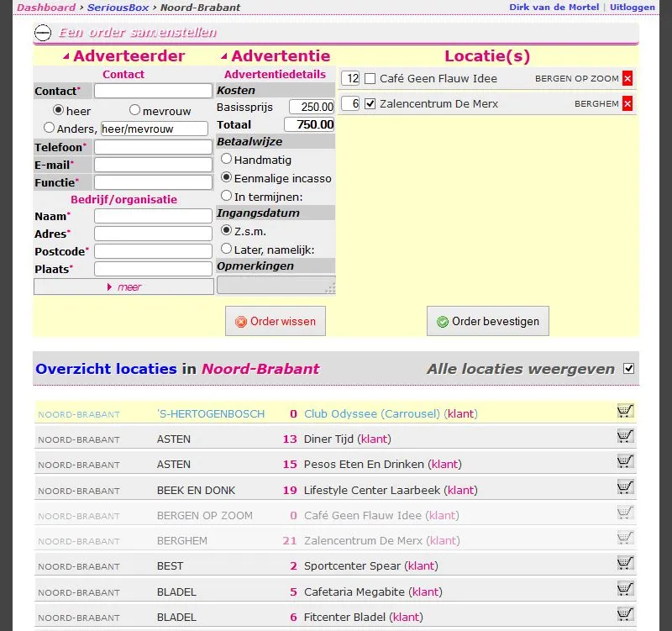Click quantity field '12' for Café Geen Flauw Idee
Screen dimensions: 672x631
350,78
